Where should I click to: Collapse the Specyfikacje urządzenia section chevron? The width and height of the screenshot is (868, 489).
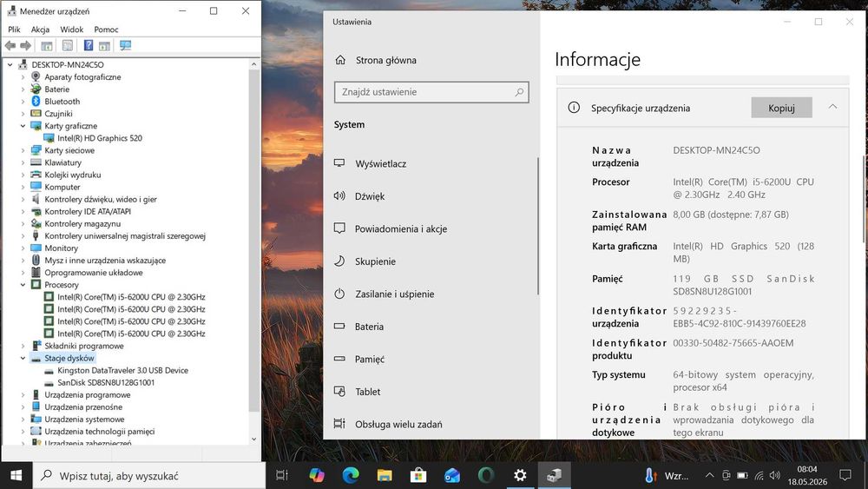tap(832, 107)
